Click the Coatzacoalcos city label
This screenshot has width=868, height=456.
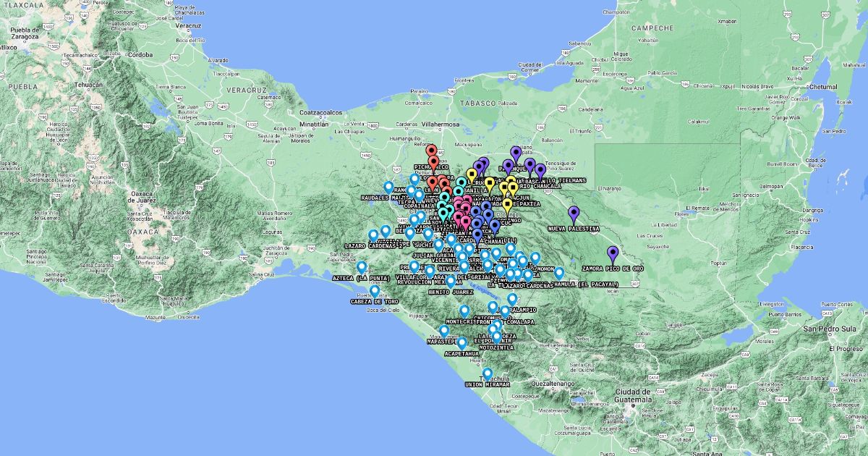point(320,113)
